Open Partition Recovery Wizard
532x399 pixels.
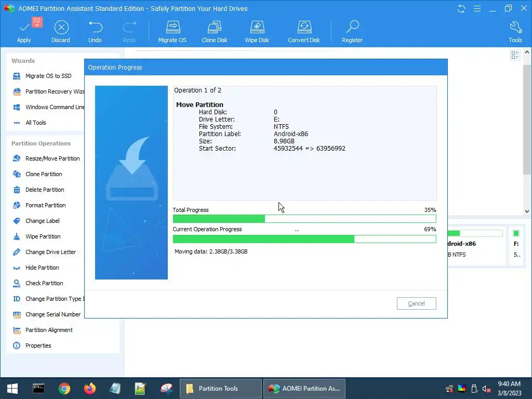tap(48, 91)
